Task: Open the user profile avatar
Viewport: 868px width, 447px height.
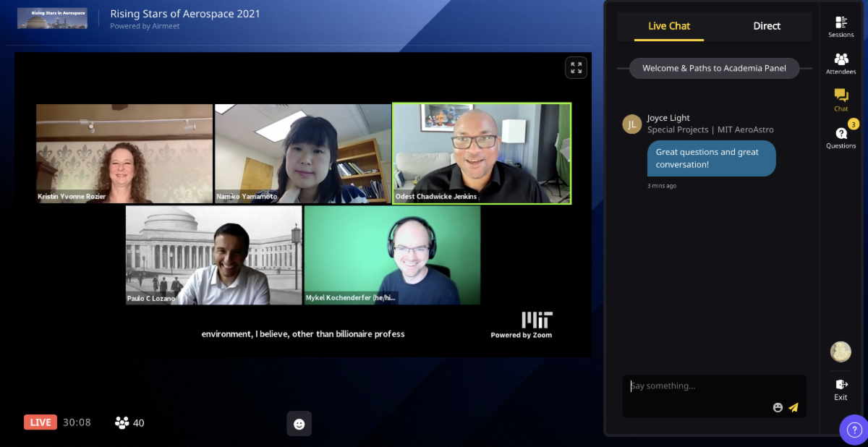Action: (841, 352)
